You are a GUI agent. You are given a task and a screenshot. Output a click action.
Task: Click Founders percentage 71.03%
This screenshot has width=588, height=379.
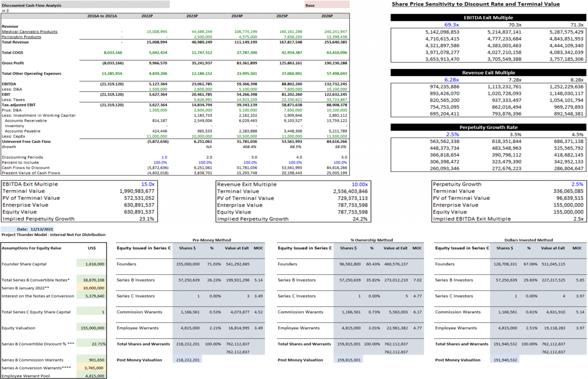coord(214,264)
